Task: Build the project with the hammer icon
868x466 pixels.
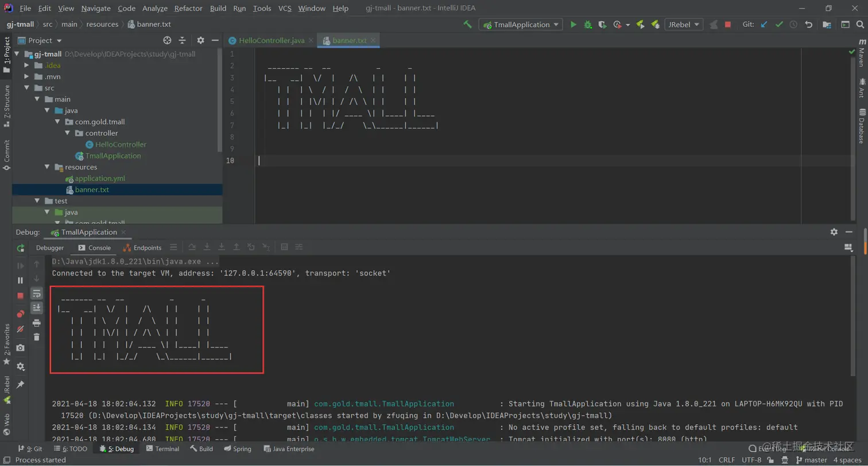Action: 468,25
